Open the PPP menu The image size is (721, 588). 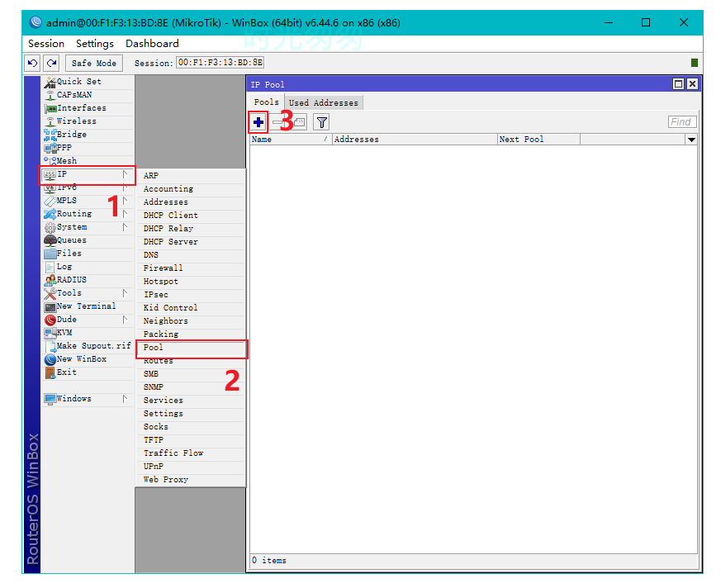coord(88,148)
